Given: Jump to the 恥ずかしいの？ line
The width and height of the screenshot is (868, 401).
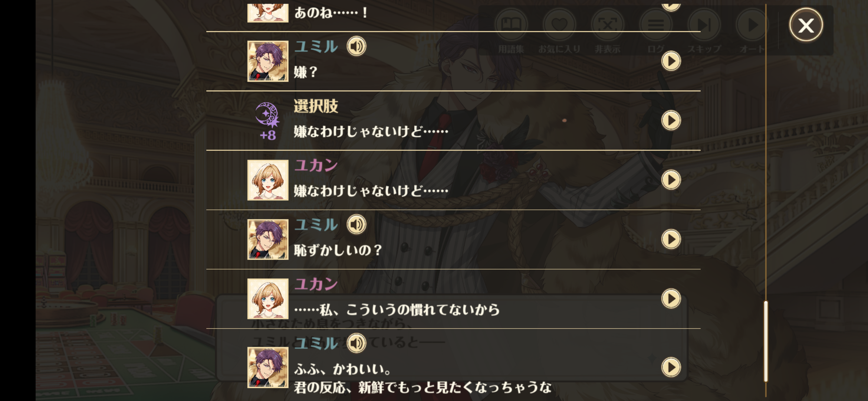Looking at the screenshot, I should coord(671,239).
